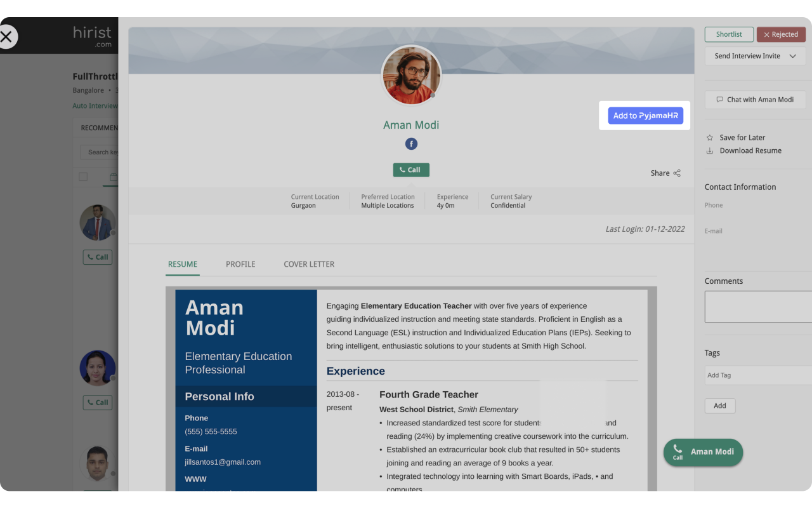
Task: Click the X icon inside the Rejected button
Action: (768, 34)
